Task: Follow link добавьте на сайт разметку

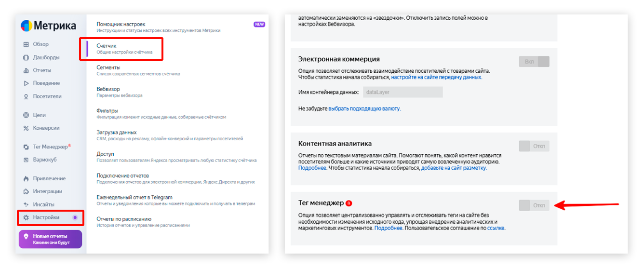Action: click(x=454, y=168)
